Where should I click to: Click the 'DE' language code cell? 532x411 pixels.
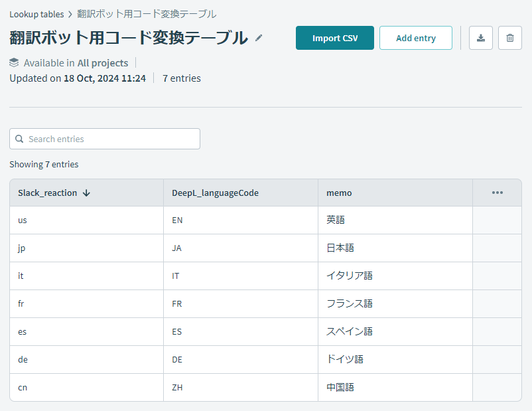tap(241, 360)
